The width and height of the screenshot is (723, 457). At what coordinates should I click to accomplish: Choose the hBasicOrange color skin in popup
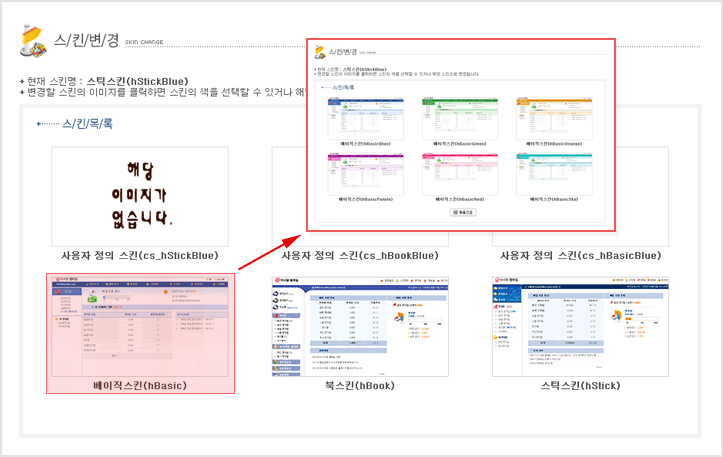coord(553,118)
